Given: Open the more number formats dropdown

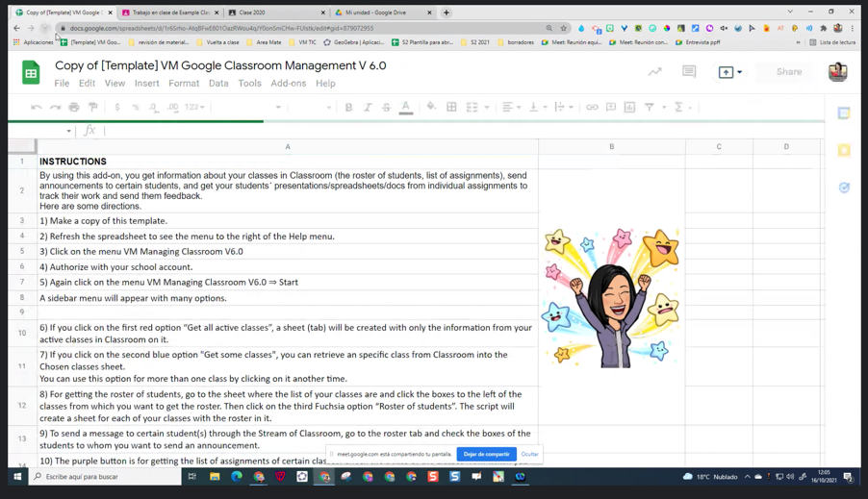Looking at the screenshot, I should pos(194,108).
